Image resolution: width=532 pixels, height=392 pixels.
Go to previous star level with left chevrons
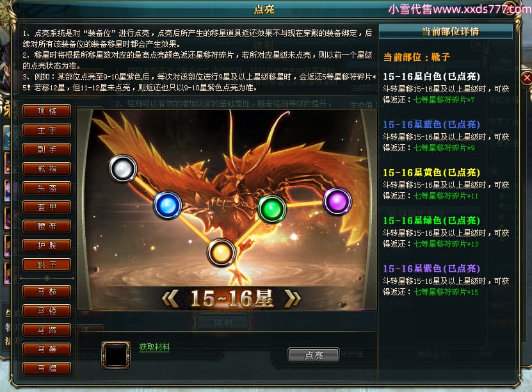(170, 299)
